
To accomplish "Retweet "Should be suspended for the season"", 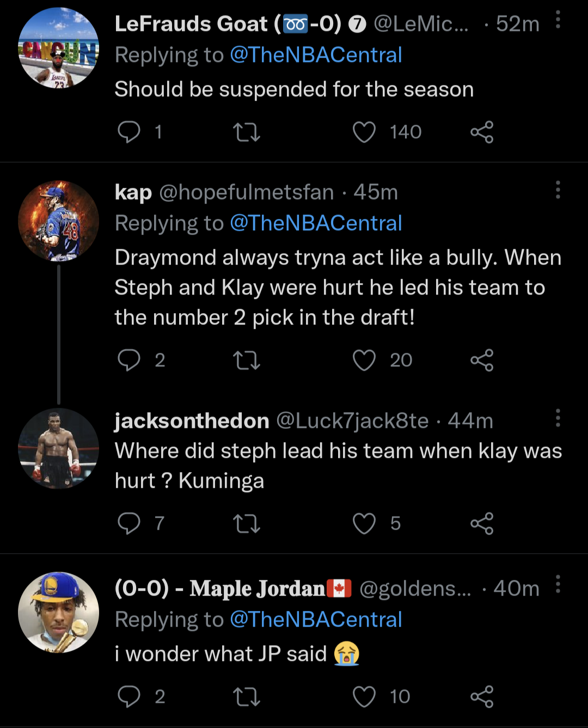I will coord(247,132).
